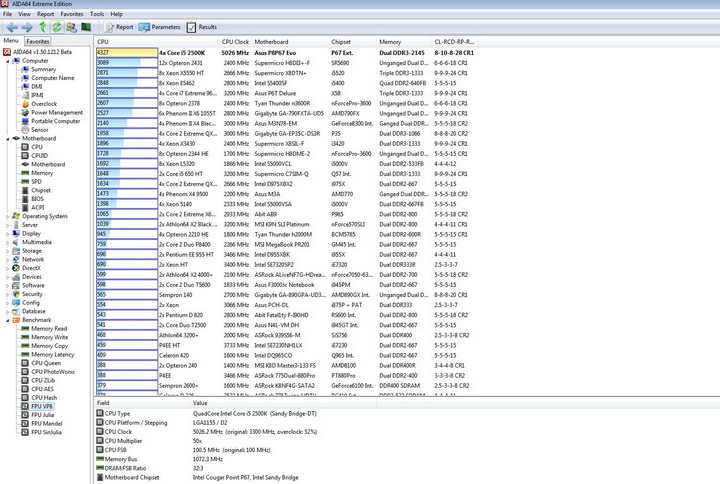
Task: Click the green Up arrow toolbar icon
Action: 42,27
